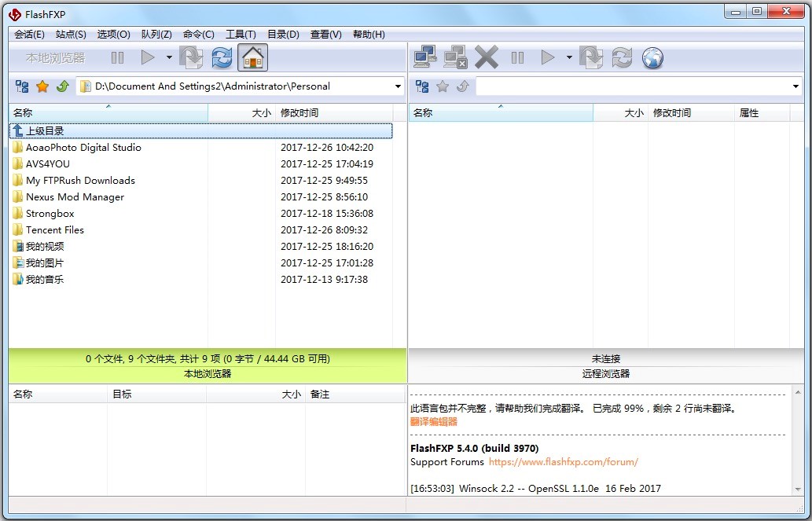
Task: Select the My FTPRush Downloads folder
Action: pyautogui.click(x=201, y=181)
